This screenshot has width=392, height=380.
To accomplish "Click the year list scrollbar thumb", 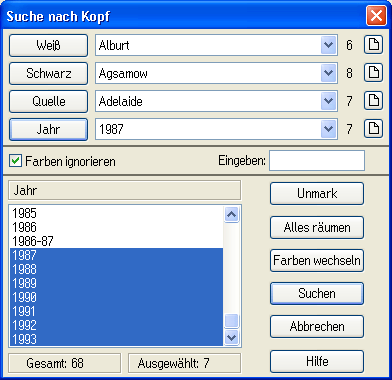I will 231,321.
